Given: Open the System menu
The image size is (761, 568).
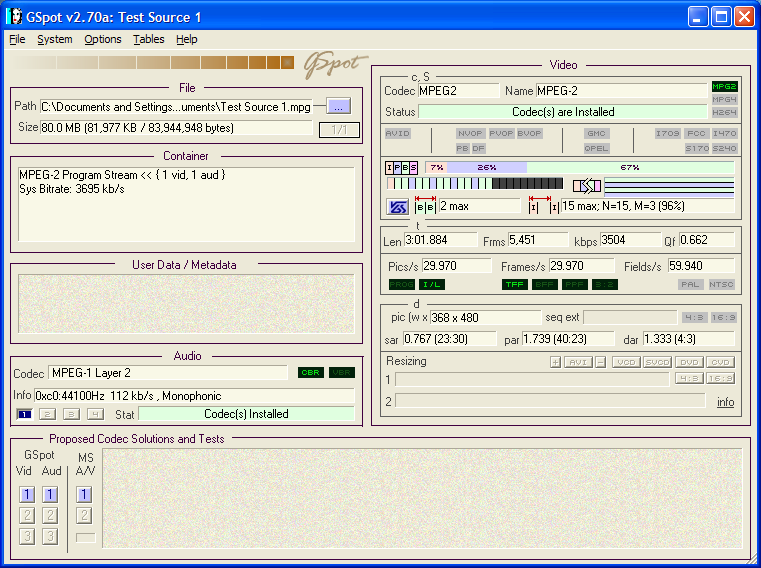Looking at the screenshot, I should pyautogui.click(x=55, y=39).
